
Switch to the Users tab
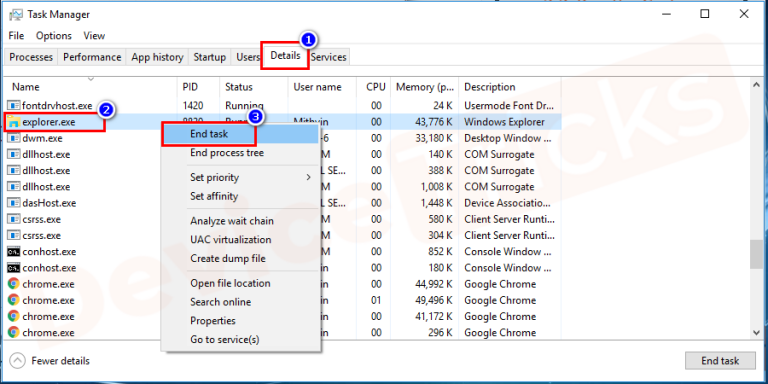[x=247, y=57]
